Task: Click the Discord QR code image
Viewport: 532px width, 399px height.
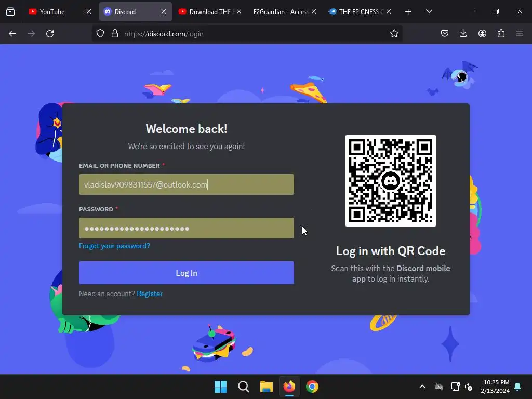Action: tap(391, 181)
